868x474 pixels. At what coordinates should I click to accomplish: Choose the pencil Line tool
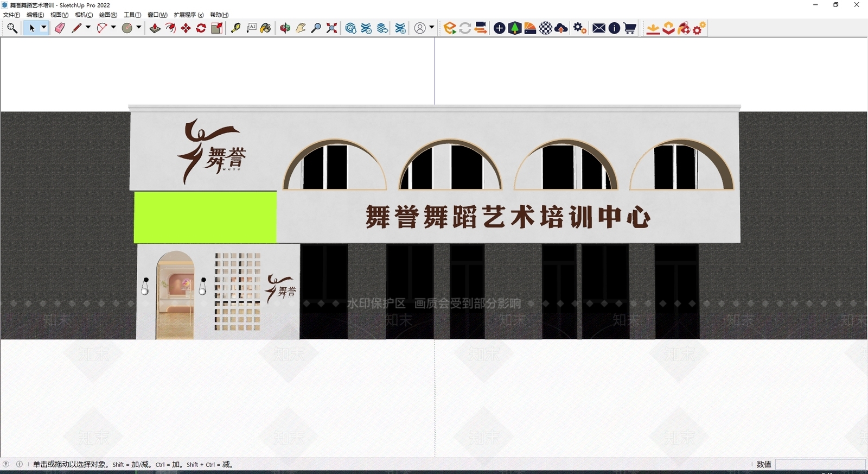point(76,28)
